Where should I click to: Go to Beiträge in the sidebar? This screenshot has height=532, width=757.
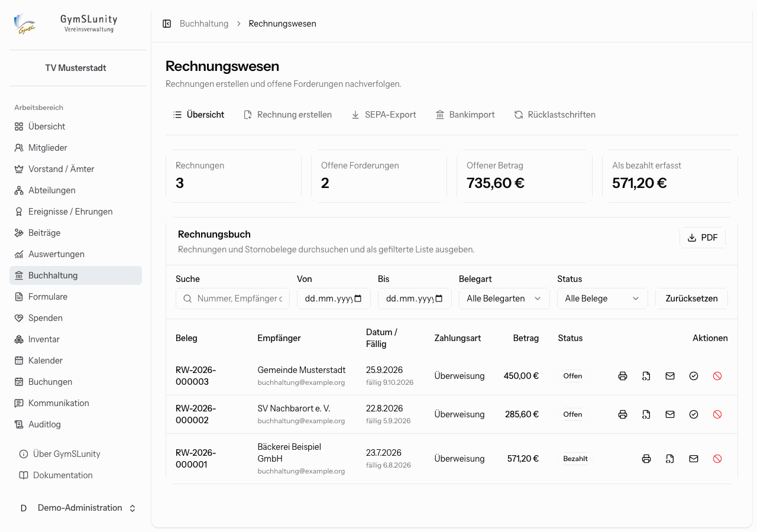(76, 233)
